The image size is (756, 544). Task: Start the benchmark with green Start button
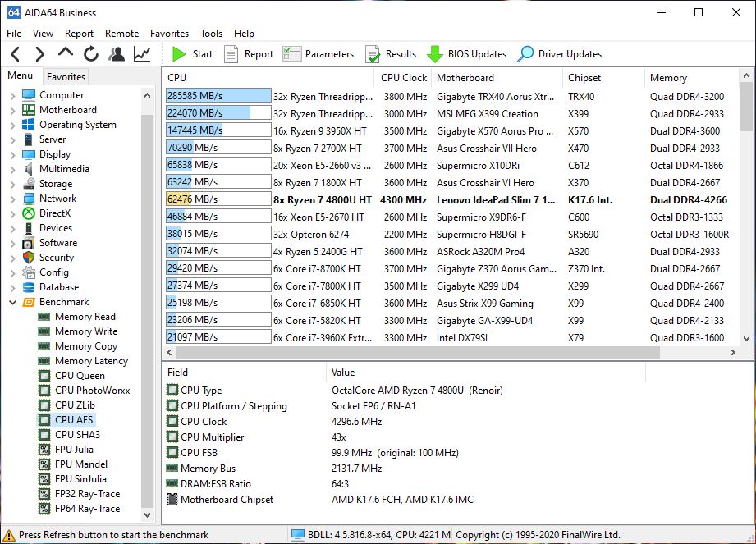[192, 54]
